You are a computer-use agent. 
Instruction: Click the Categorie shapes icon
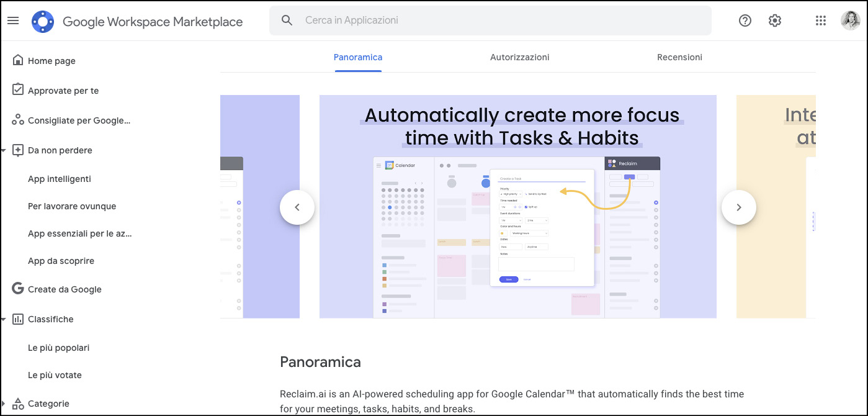(x=18, y=403)
